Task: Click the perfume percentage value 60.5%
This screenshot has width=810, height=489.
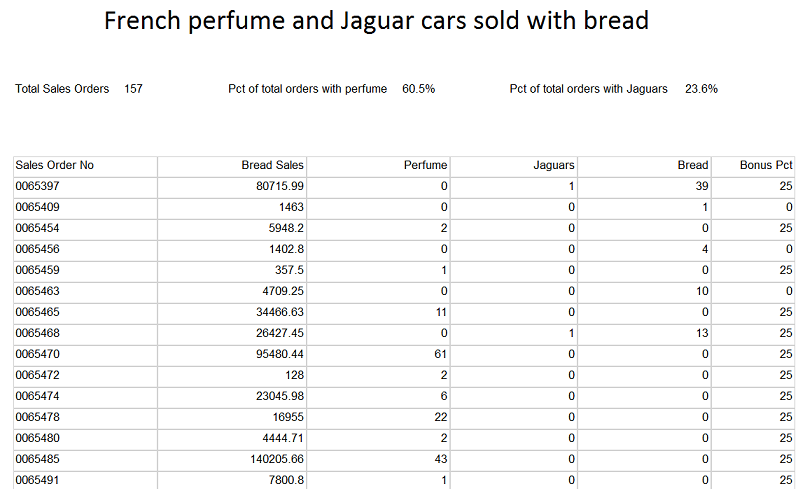Action: click(418, 89)
